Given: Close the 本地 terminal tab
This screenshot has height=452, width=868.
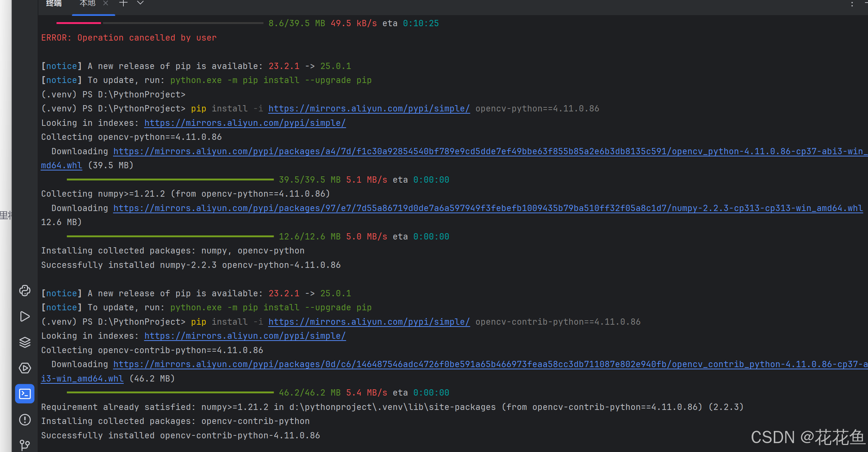Looking at the screenshot, I should coord(106,3).
